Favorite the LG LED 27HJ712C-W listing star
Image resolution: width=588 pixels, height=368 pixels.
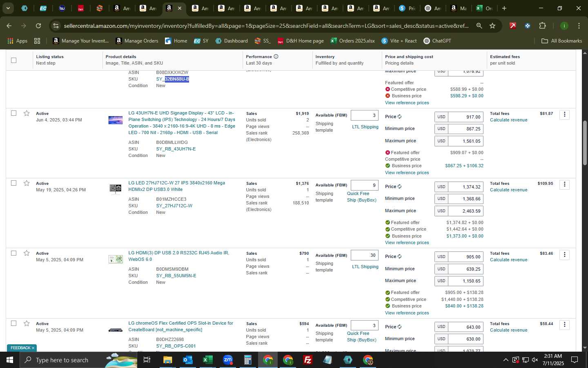(x=27, y=183)
